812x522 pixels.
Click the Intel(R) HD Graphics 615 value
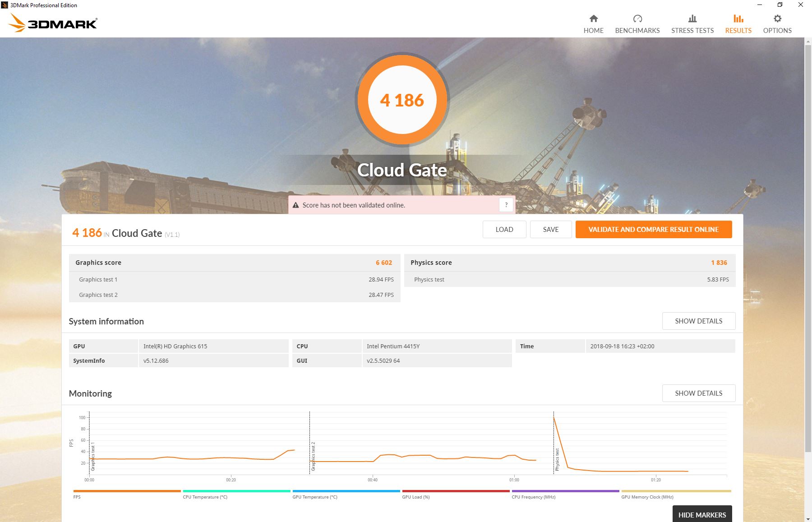click(175, 346)
